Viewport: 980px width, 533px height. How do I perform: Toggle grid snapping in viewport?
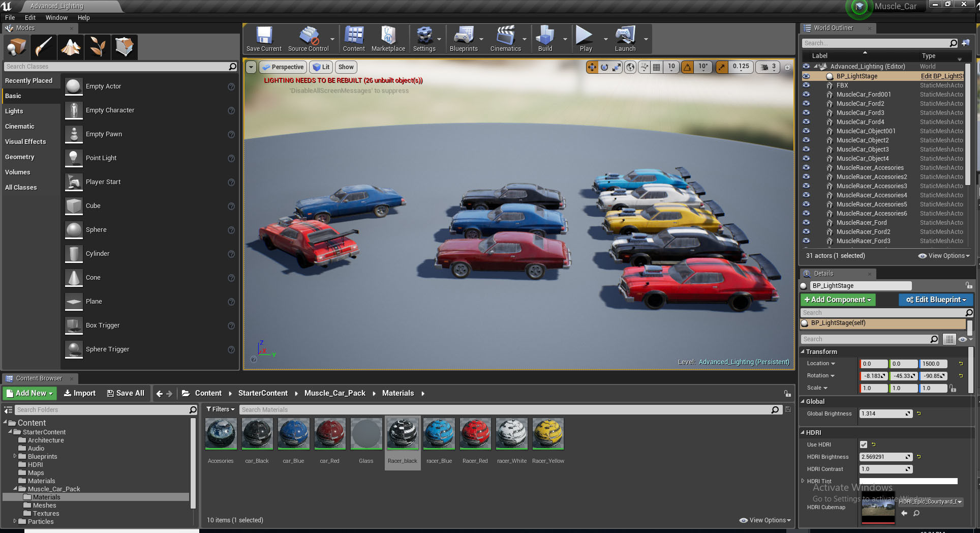click(x=657, y=67)
